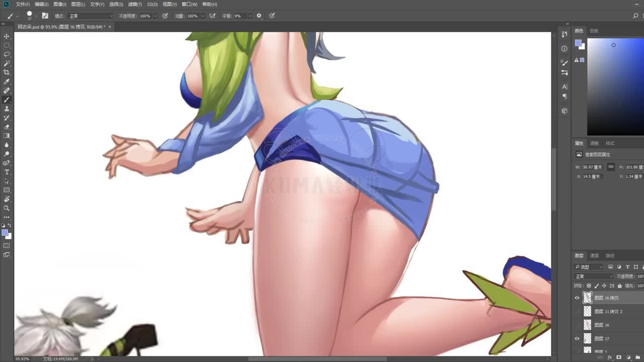Viewport: 644px width, 362px height.
Task: Hide the 图层 16 拷贝 layer
Action: [577, 298]
